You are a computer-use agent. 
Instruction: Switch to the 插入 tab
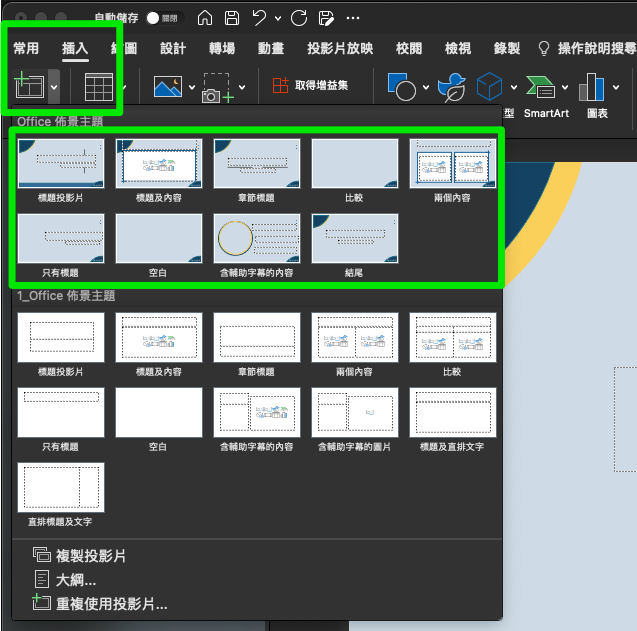[x=75, y=48]
